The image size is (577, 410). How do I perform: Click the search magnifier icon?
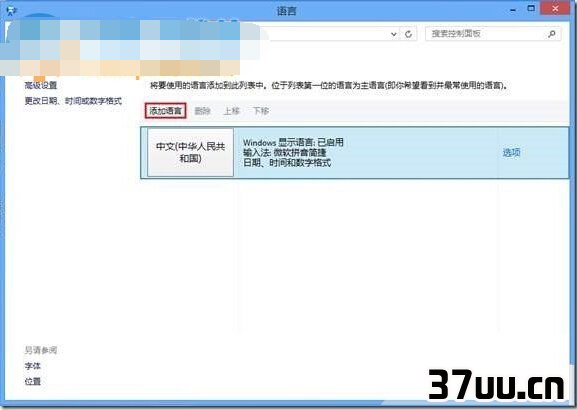coord(551,34)
